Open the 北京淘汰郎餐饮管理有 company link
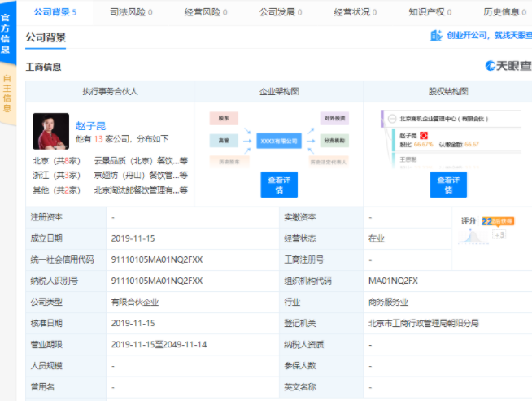The width and height of the screenshot is (532, 401). coord(141,190)
